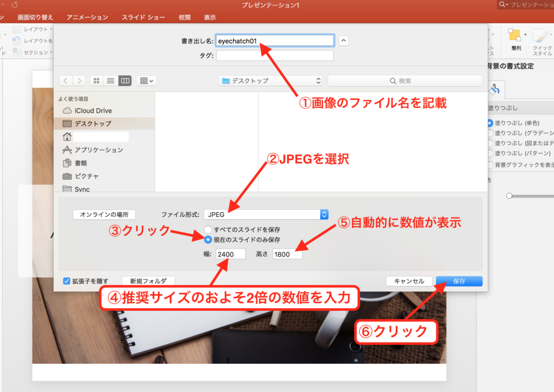Open the Animation ribbon tab
The width and height of the screenshot is (554, 392).
coord(87,17)
